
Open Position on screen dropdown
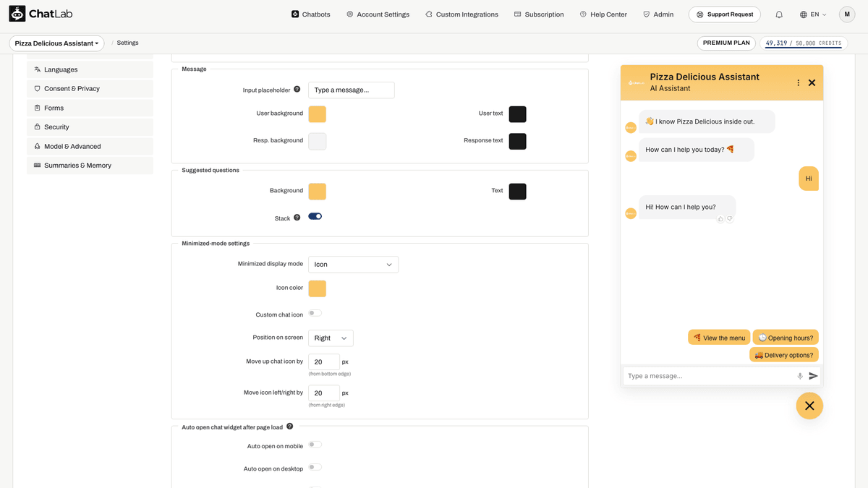[331, 338]
